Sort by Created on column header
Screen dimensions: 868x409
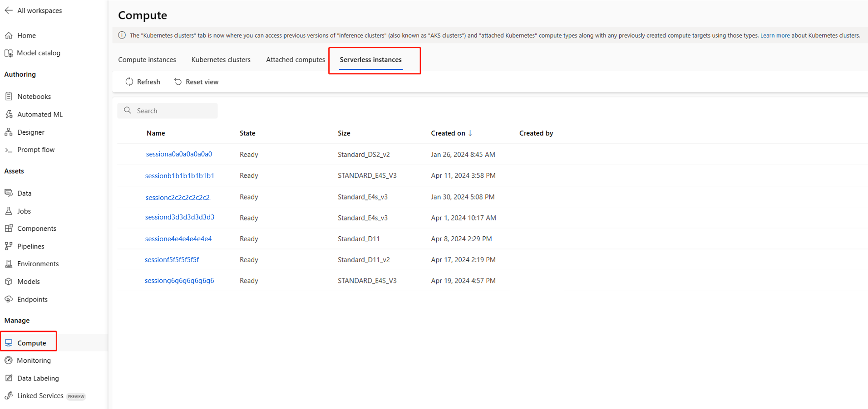[x=448, y=133]
